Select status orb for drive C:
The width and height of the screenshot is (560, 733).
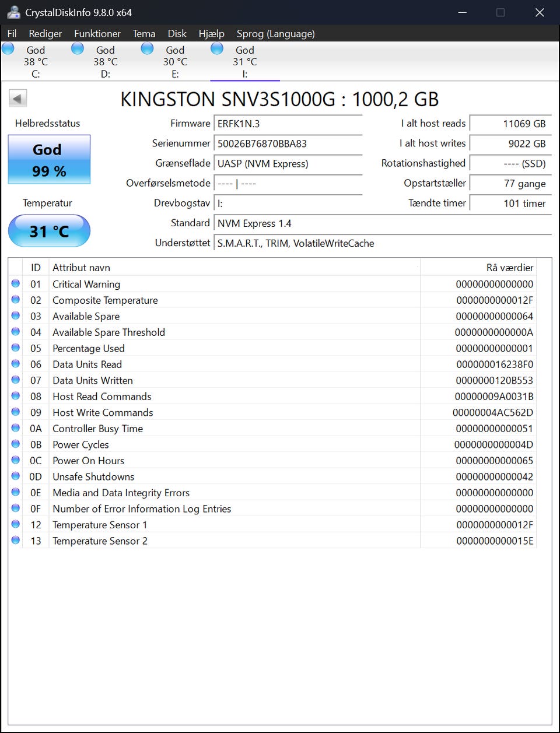tap(8, 48)
